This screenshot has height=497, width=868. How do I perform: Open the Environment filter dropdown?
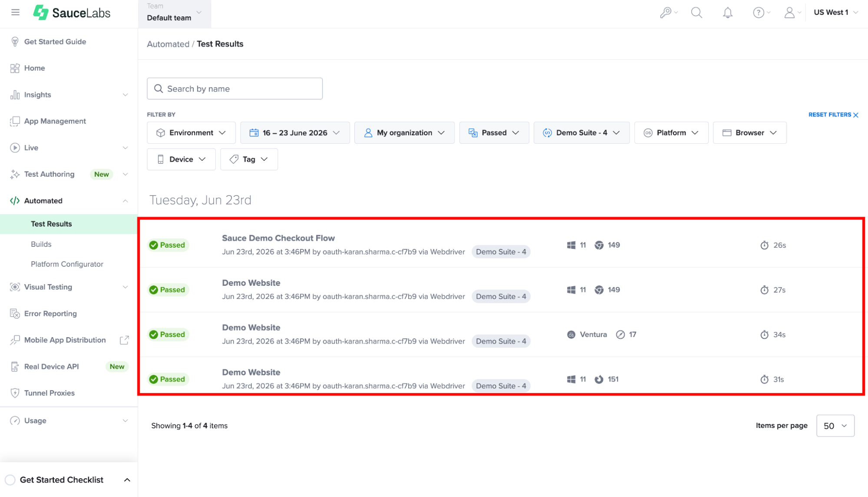191,133
